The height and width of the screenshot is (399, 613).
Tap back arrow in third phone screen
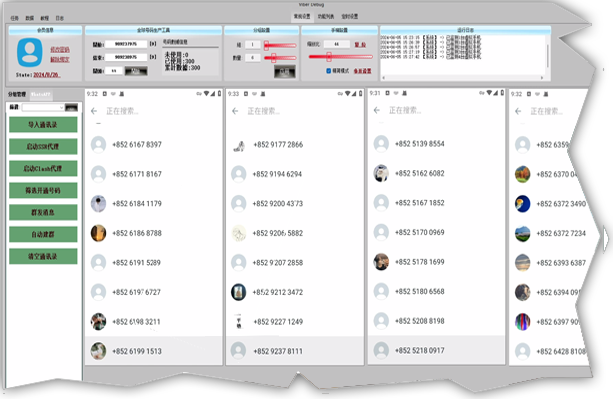[376, 111]
